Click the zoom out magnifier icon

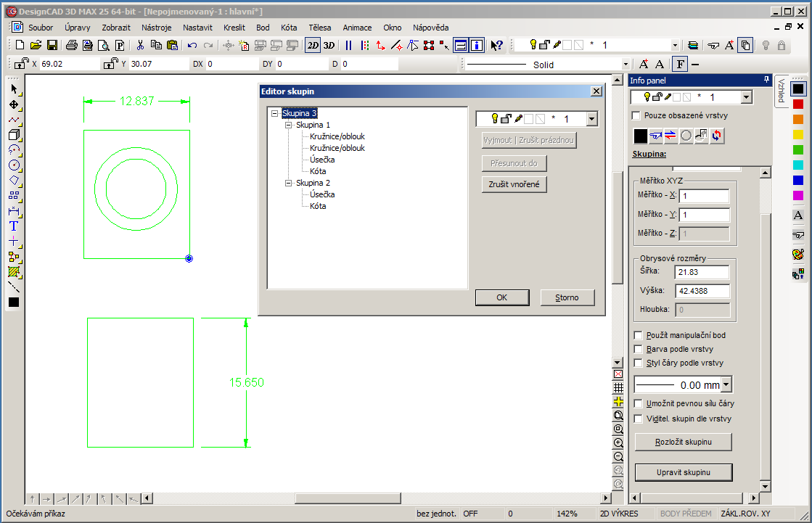(x=618, y=457)
